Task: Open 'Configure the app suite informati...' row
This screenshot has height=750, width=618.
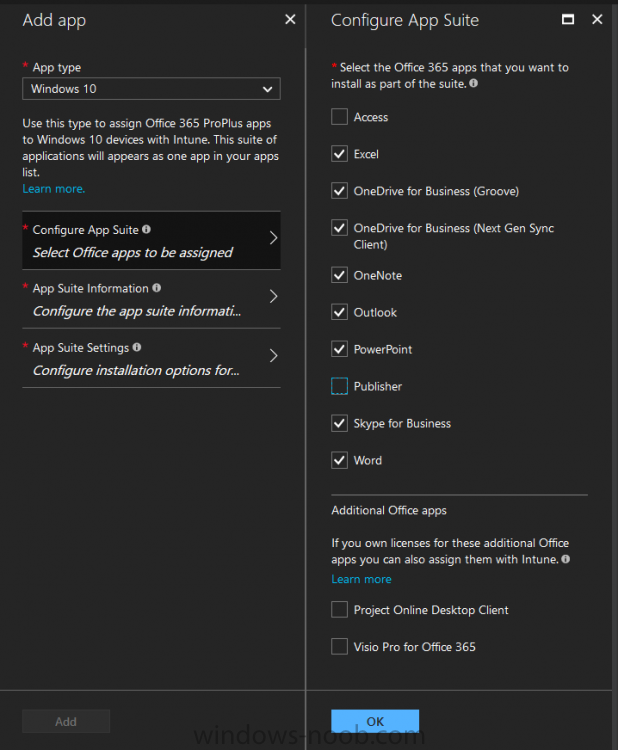Action: coord(151,299)
